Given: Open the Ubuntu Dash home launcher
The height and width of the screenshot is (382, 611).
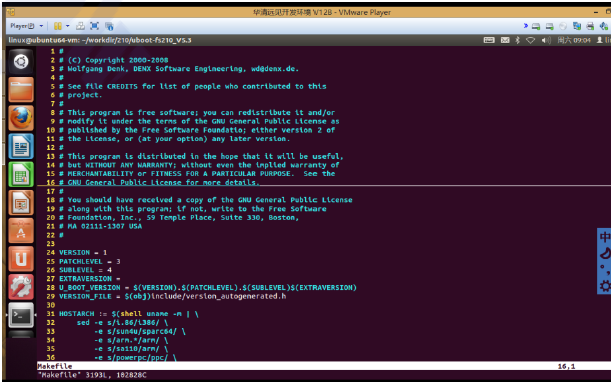Looking at the screenshot, I should tap(21, 62).
